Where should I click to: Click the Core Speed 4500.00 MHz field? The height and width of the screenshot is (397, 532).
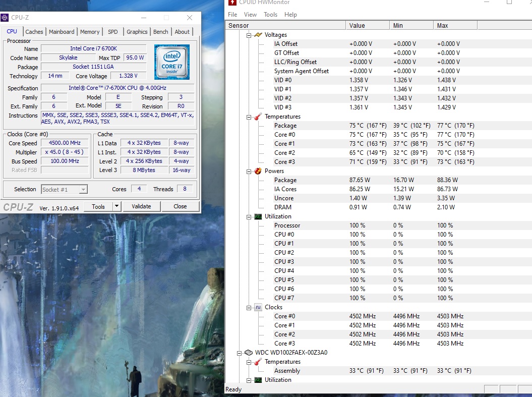tap(65, 143)
